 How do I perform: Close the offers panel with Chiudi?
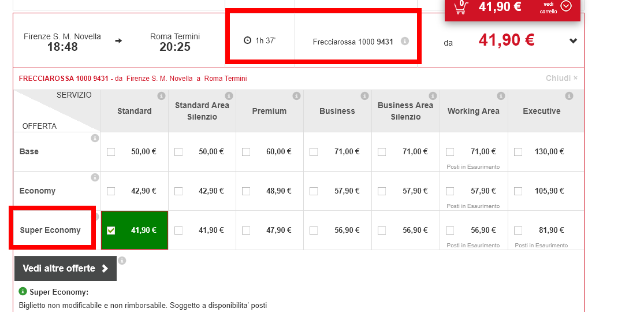pyautogui.click(x=561, y=78)
